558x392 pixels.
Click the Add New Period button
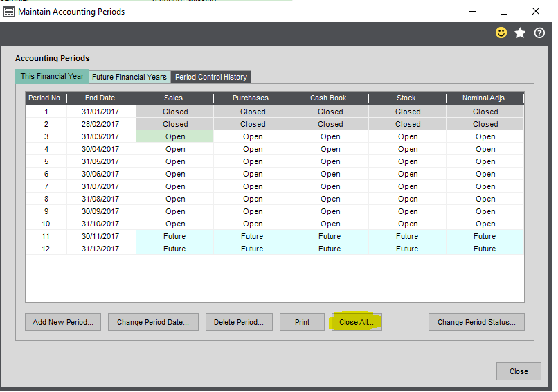click(x=63, y=322)
